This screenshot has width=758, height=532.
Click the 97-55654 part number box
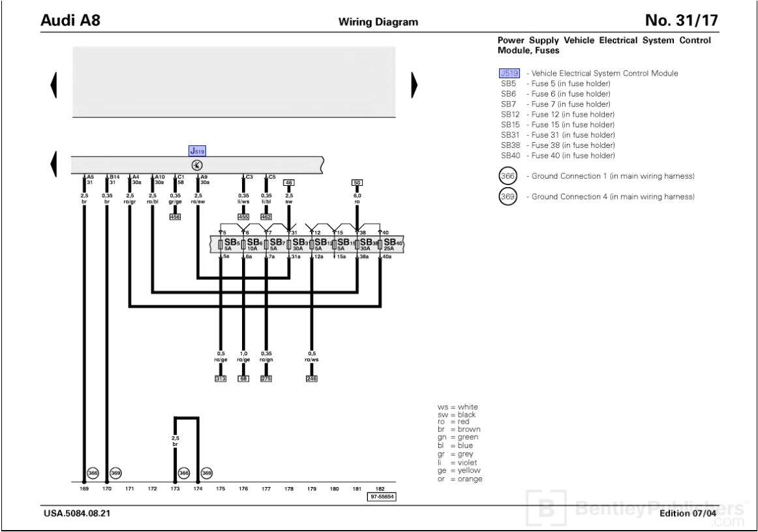[381, 495]
